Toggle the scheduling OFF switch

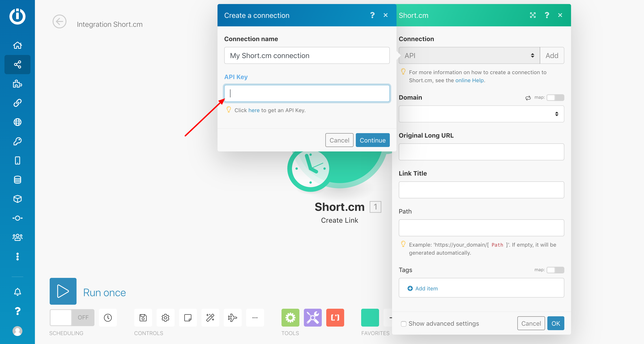(x=72, y=318)
